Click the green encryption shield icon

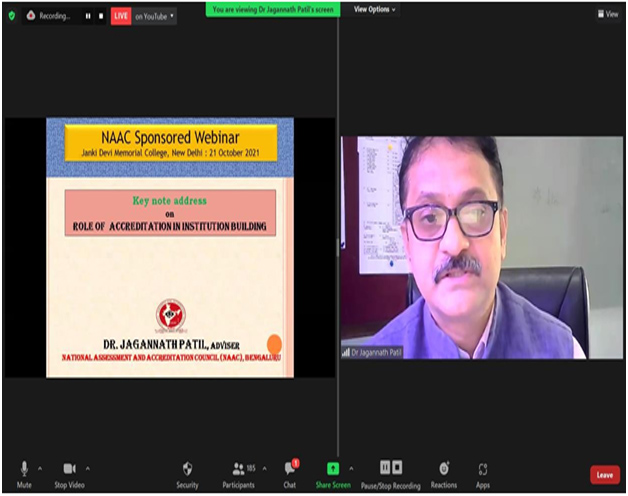[x=12, y=16]
